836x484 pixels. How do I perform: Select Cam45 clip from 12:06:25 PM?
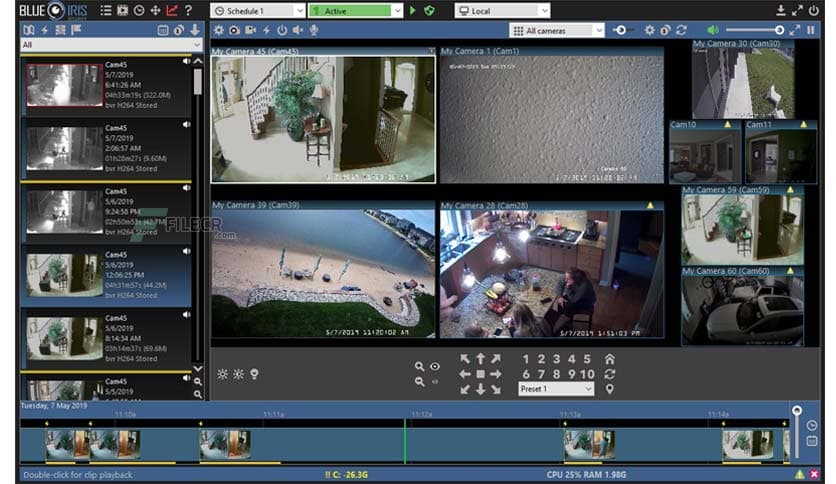[x=106, y=275]
